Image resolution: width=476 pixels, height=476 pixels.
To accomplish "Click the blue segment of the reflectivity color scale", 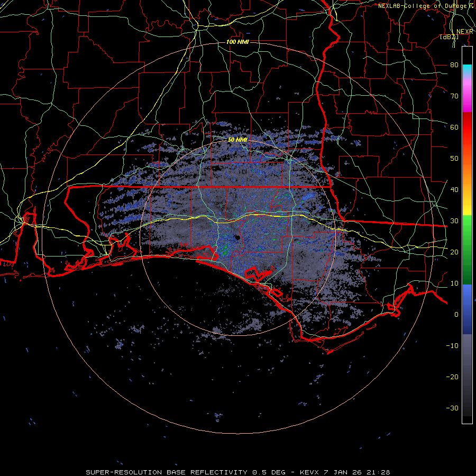I will (x=467, y=309).
